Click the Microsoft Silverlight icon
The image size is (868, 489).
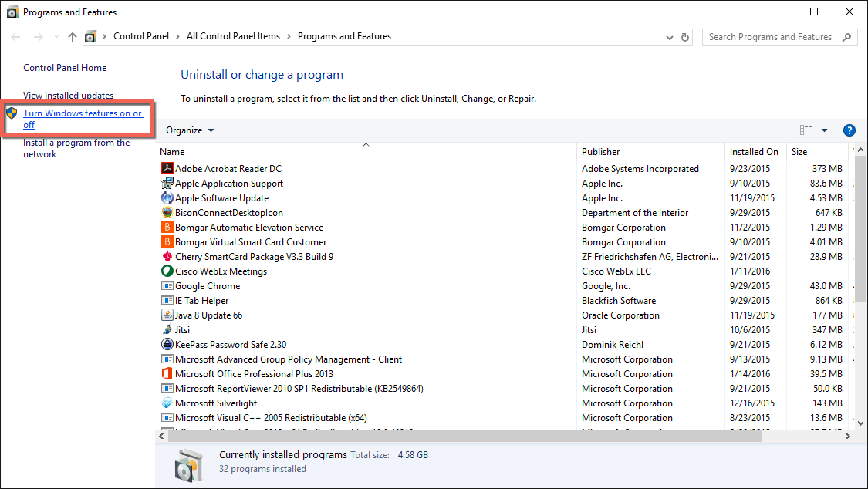(167, 403)
